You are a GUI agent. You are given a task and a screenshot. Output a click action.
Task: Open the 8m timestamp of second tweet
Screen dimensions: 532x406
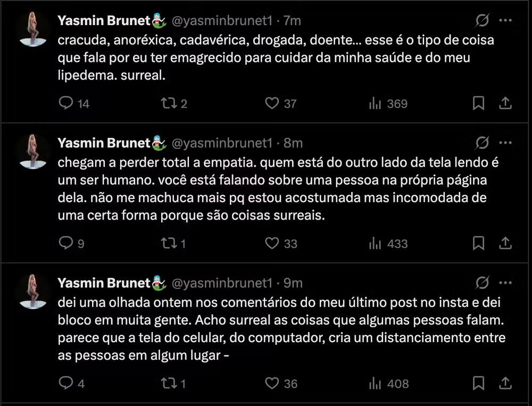(x=293, y=143)
